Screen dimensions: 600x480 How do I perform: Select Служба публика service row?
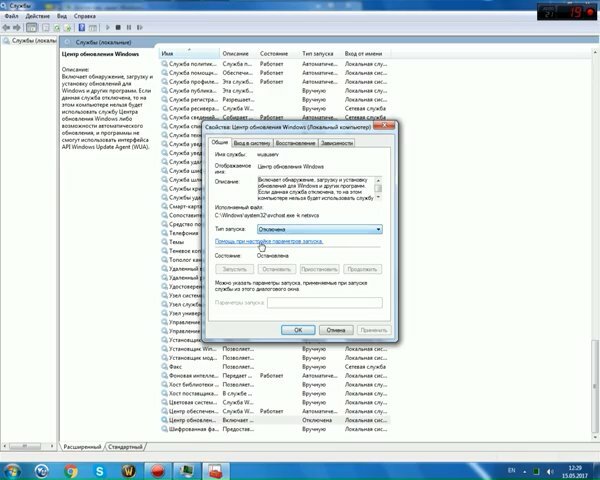274,91
